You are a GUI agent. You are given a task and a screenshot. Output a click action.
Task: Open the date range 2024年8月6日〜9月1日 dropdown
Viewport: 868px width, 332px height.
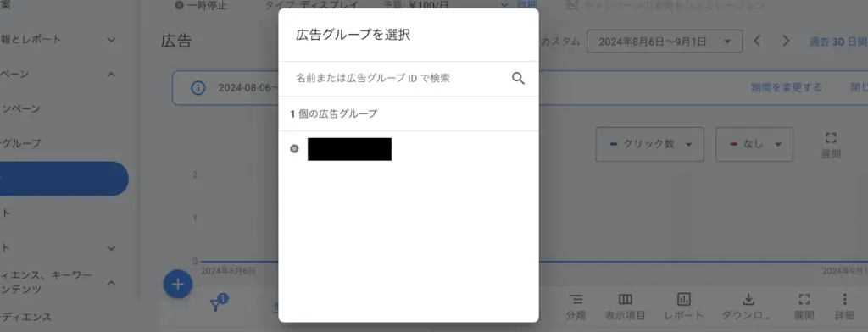click(x=665, y=41)
